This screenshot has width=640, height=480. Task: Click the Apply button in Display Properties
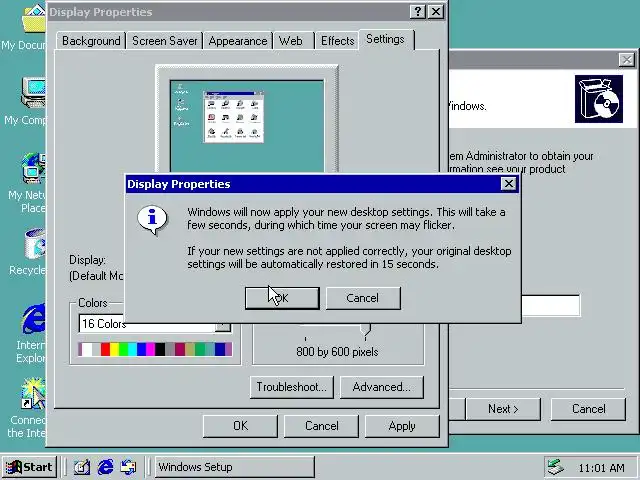(402, 426)
